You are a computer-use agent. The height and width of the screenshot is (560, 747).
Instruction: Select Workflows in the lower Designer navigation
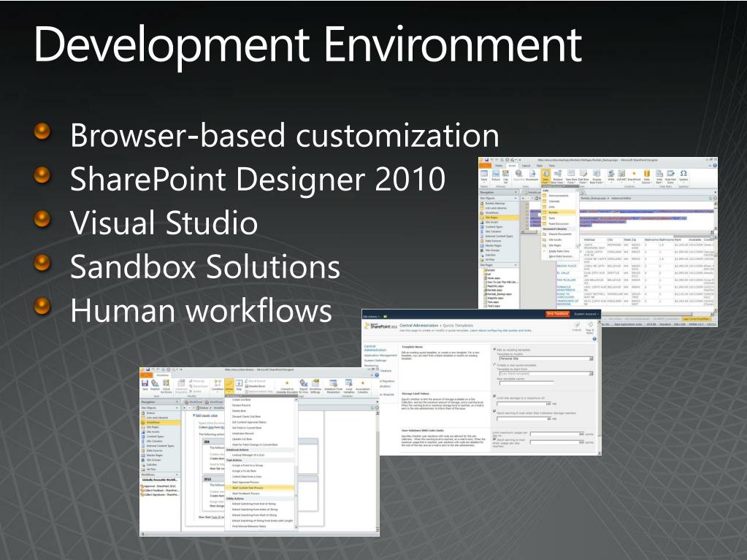coord(160,423)
